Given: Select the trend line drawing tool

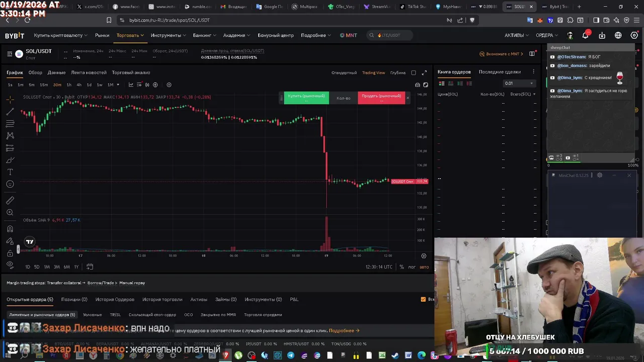Looking at the screenshot, I should (10, 111).
